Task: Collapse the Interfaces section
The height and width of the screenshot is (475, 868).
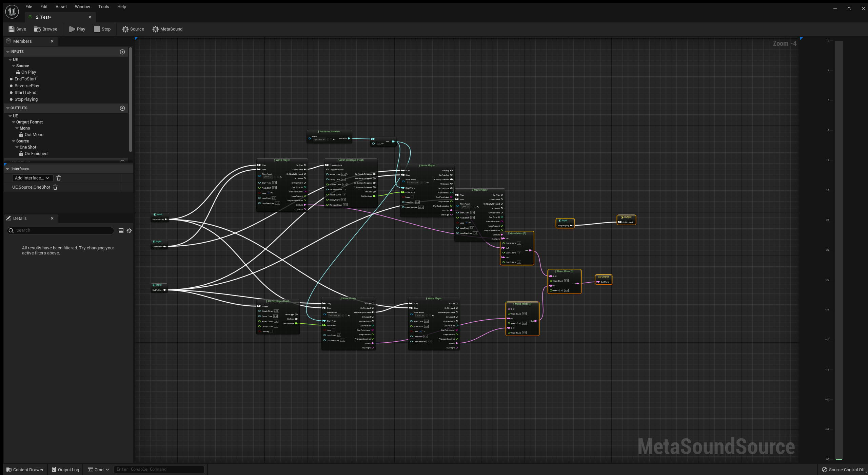Action: pos(7,169)
